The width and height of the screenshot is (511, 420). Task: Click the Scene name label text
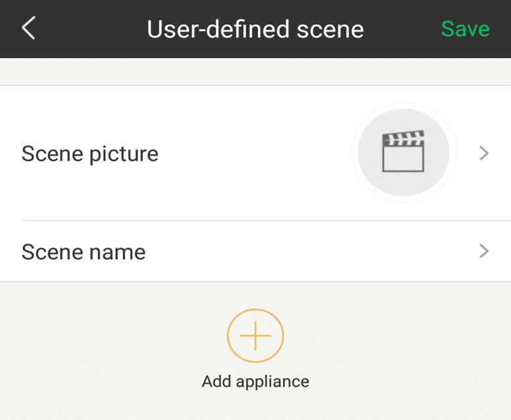point(84,251)
